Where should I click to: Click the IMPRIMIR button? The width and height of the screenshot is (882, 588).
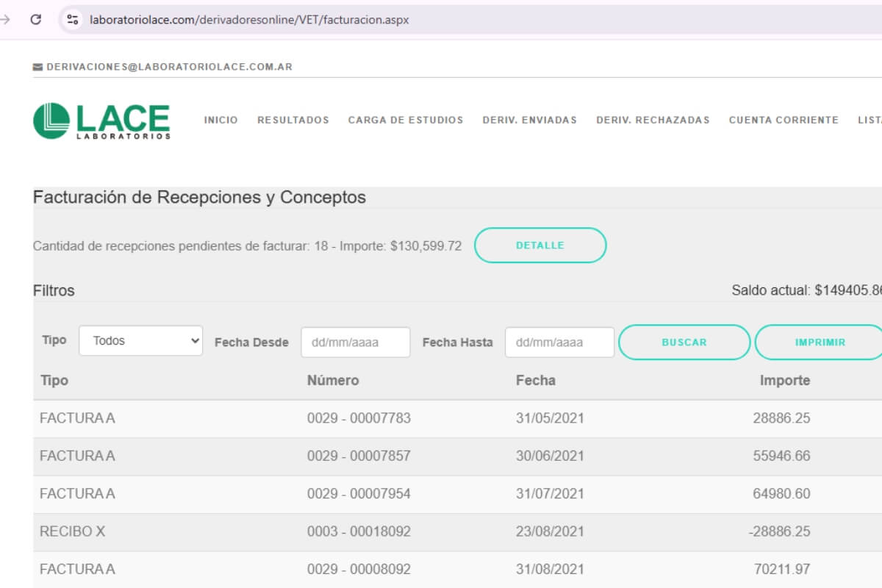click(820, 343)
